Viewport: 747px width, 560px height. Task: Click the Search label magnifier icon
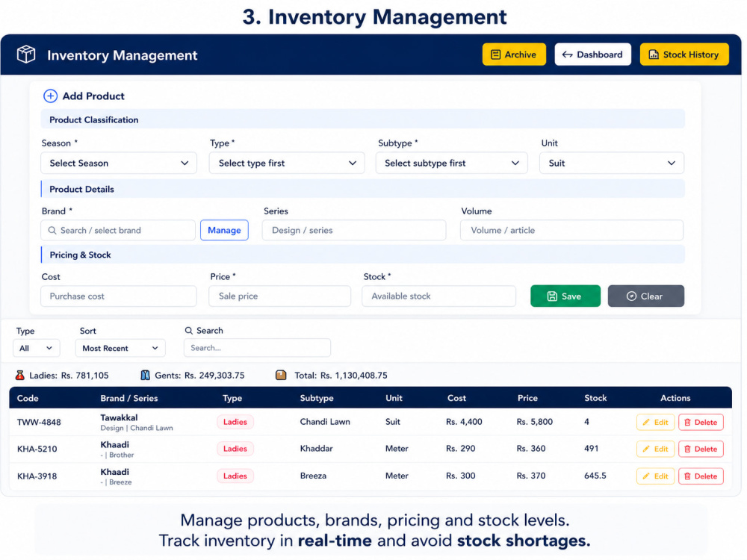point(189,331)
